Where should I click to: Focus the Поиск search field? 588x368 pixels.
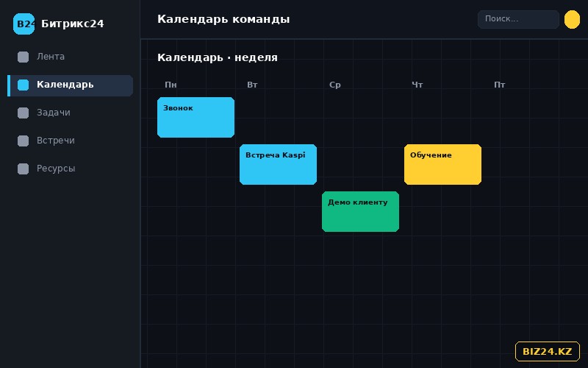tap(518, 19)
